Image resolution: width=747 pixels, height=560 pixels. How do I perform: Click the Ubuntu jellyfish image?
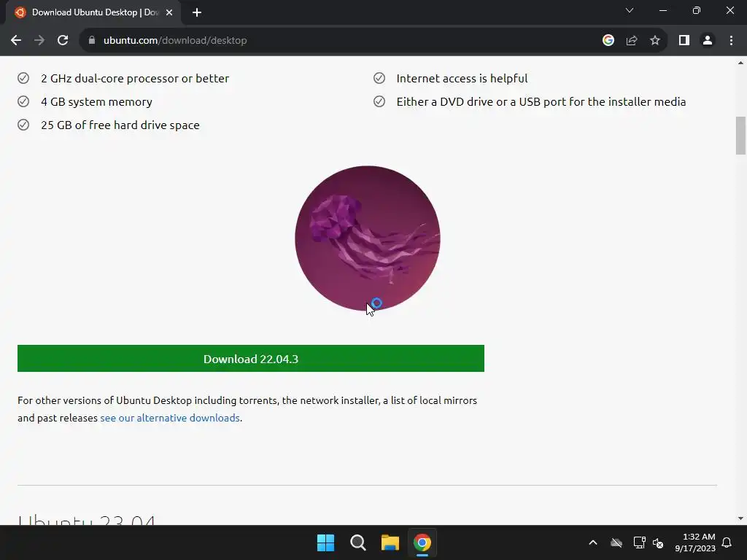(x=368, y=238)
